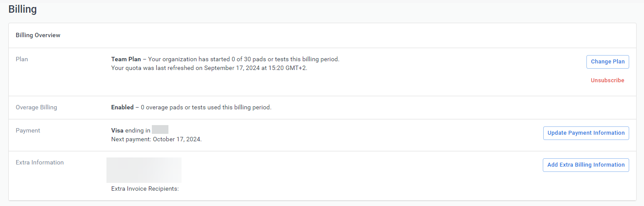644x206 pixels.
Task: Click the Extra Information row label
Action: point(40,162)
